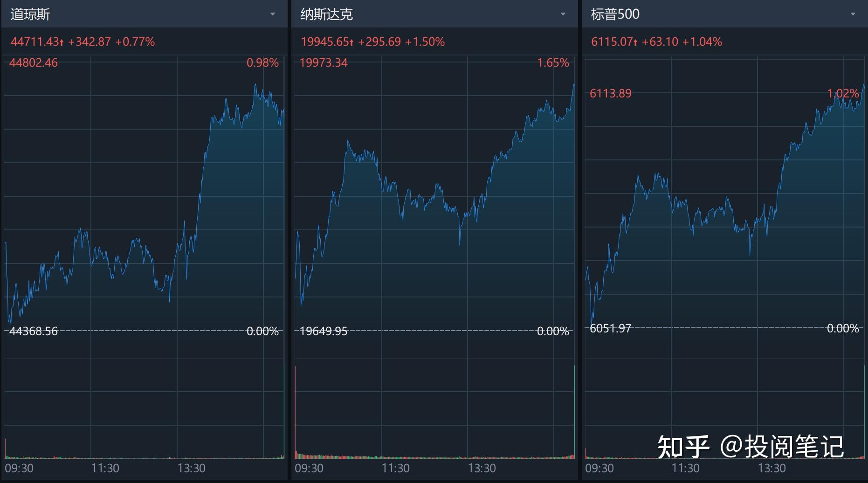The width and height of the screenshot is (868, 483).
Task: Open the 标普500 index dropdown arrow
Action: 853,14
